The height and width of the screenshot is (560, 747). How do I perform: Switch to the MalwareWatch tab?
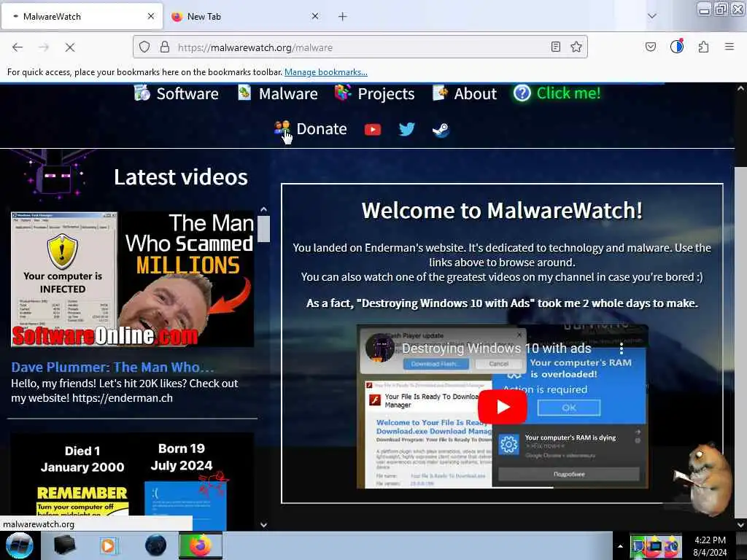tap(82, 16)
